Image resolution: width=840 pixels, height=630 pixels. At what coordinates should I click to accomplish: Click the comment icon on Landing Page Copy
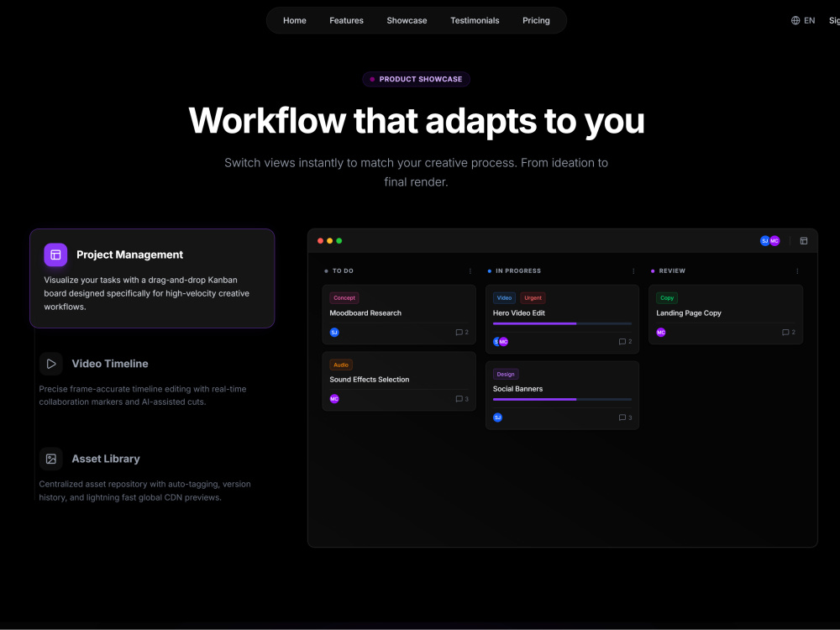pyautogui.click(x=785, y=332)
